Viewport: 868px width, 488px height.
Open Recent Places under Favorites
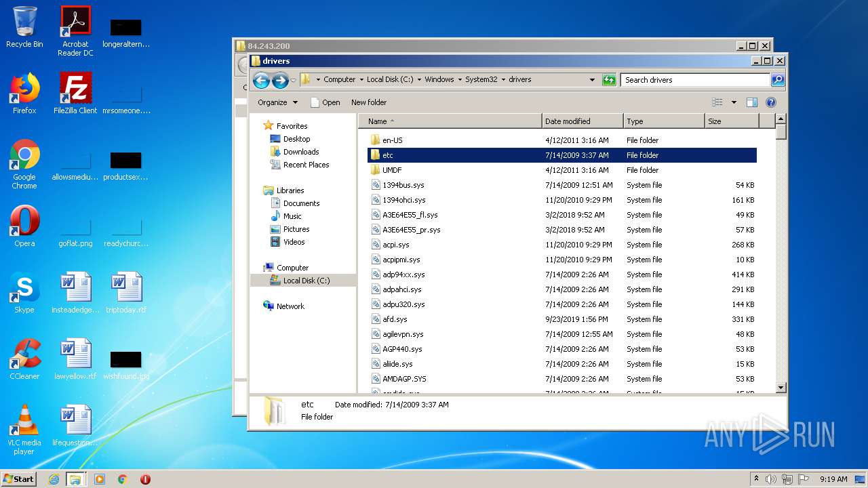click(306, 165)
